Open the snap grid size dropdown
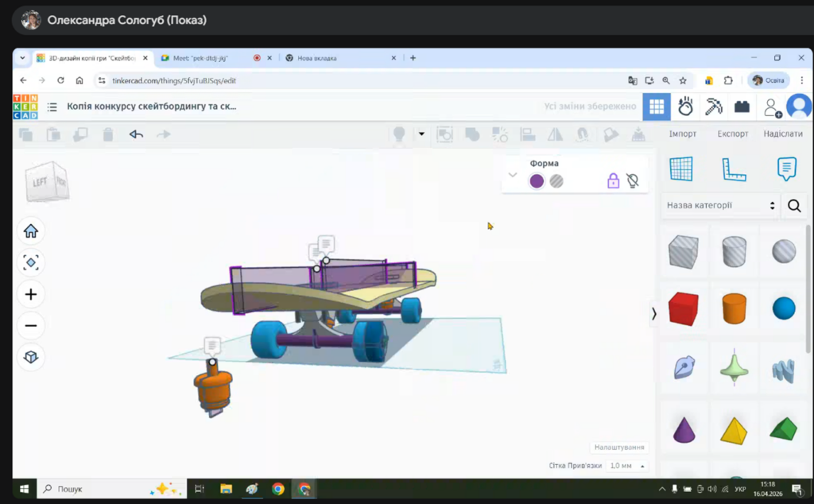This screenshot has width=814, height=504. point(626,466)
